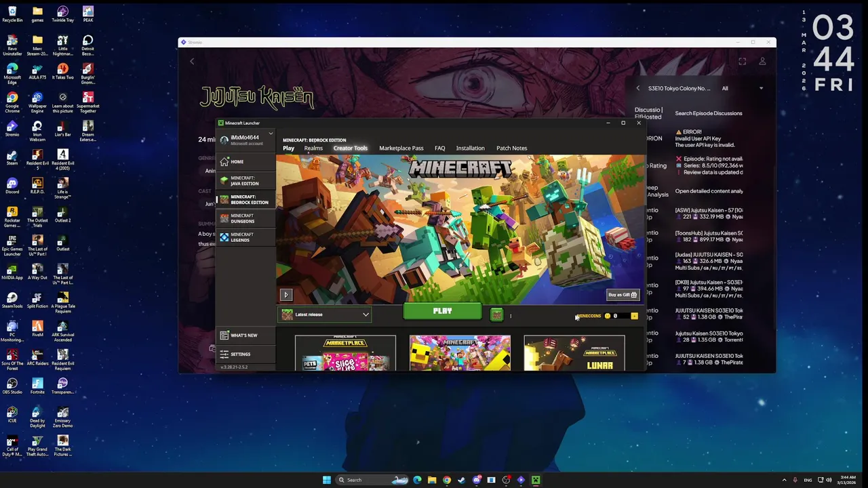This screenshot has width=868, height=488.
Task: Open Minecraft Launcher icon on taskbar
Action: coord(536,480)
